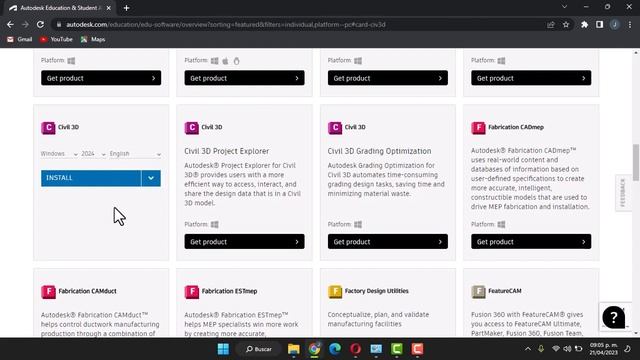This screenshot has width=640, height=360.
Task: Open the help question mark bubble
Action: pyautogui.click(x=613, y=317)
